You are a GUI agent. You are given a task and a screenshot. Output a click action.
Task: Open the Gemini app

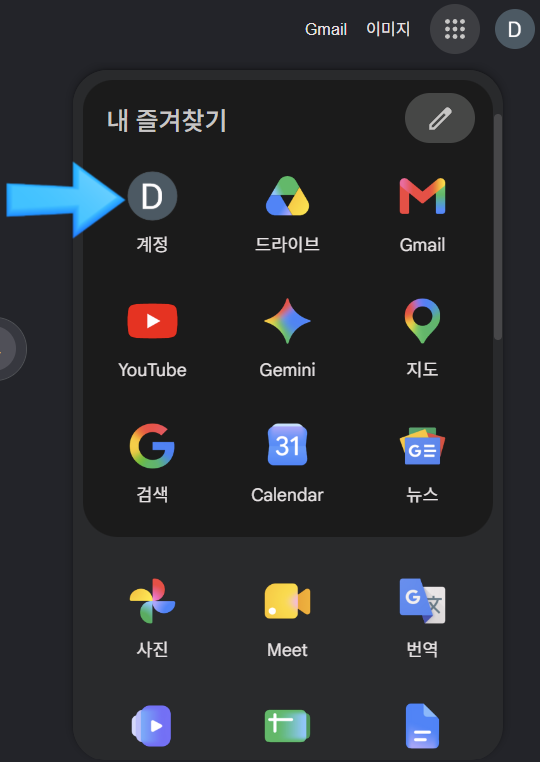click(287, 321)
